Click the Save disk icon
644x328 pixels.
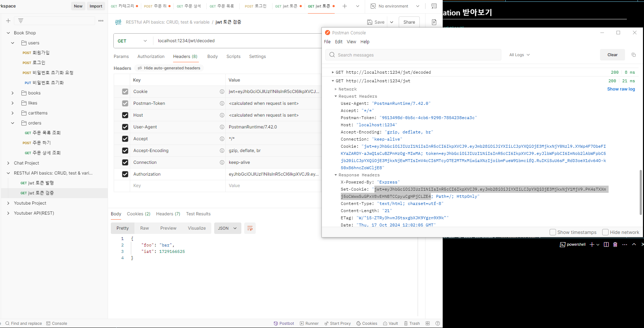tap(370, 22)
